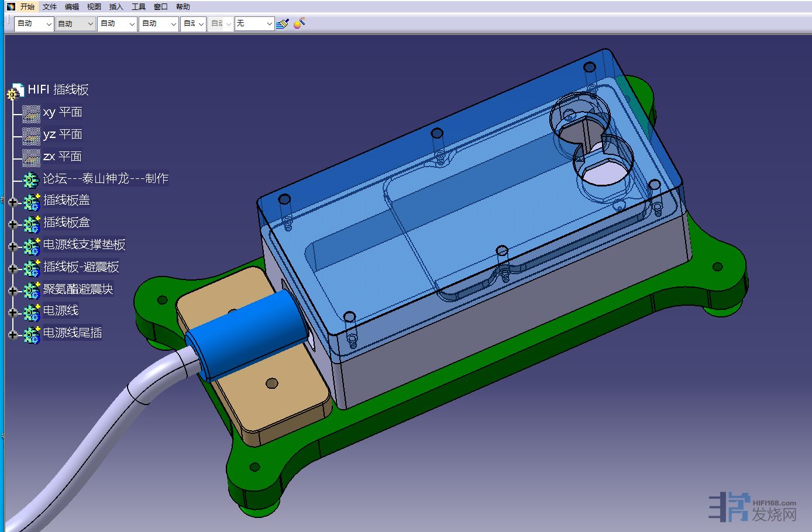Open the first 自动 dropdown in toolbar
Viewport: 812px width, 532px height.
(48, 24)
